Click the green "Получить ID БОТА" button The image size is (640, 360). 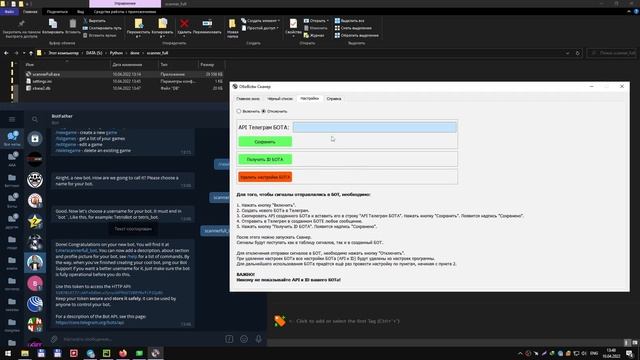pyautogui.click(x=265, y=160)
